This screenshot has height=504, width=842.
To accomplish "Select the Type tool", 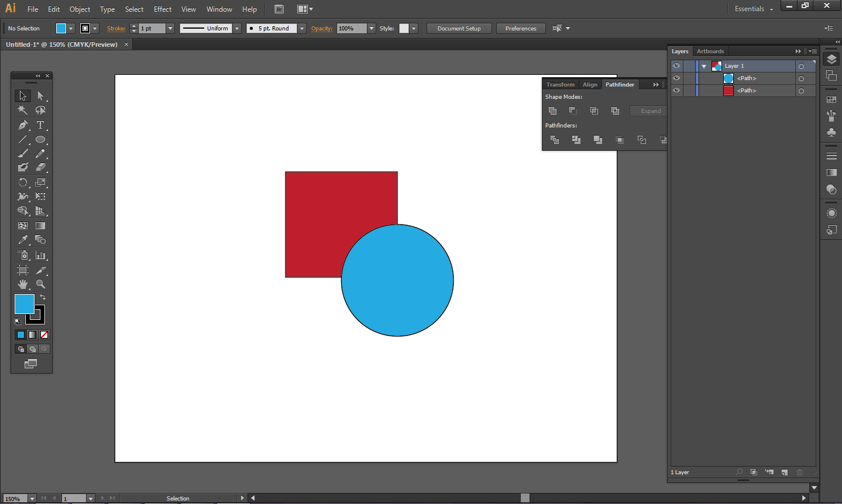I will tap(40, 125).
